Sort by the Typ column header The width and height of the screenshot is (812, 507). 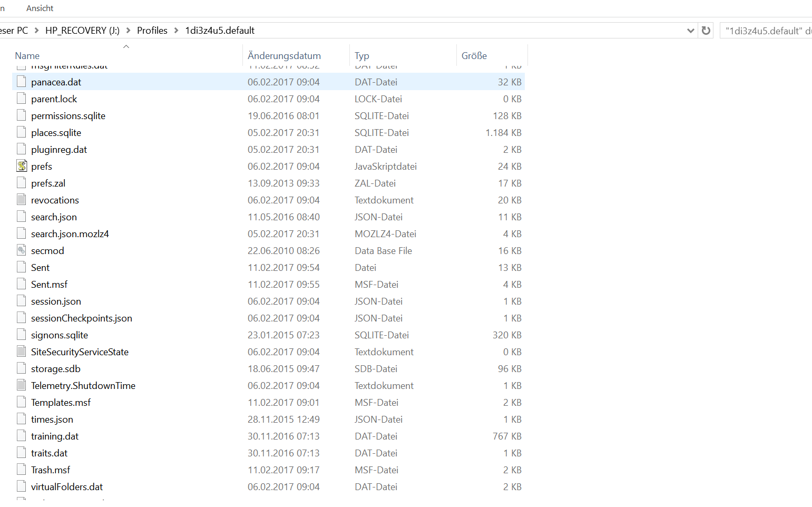point(362,56)
